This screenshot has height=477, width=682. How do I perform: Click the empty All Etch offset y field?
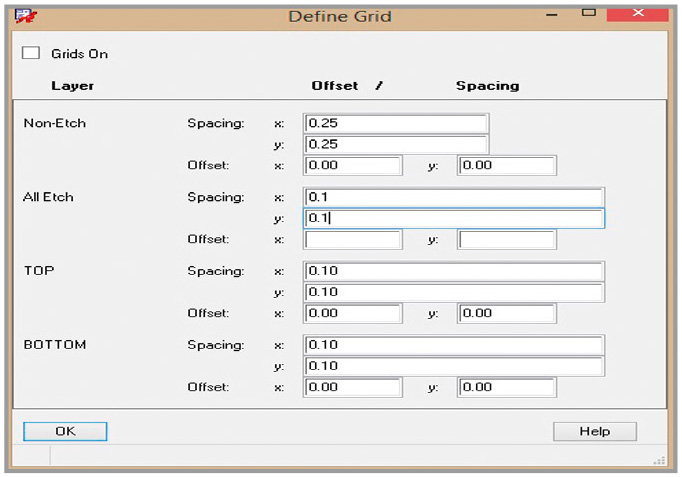point(507,240)
